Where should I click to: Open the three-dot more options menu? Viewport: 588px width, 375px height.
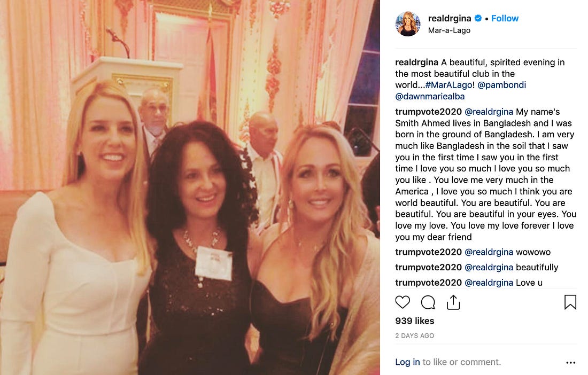[570, 363]
